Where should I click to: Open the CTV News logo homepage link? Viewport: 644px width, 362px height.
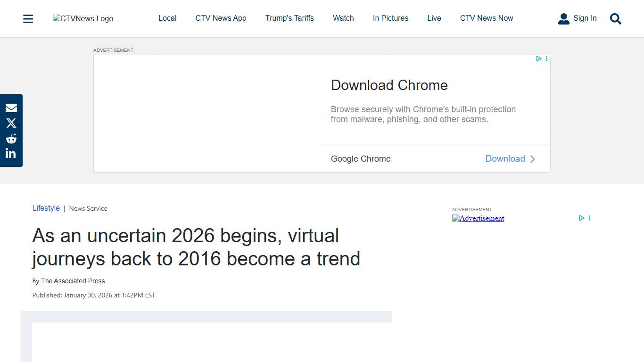tap(83, 18)
